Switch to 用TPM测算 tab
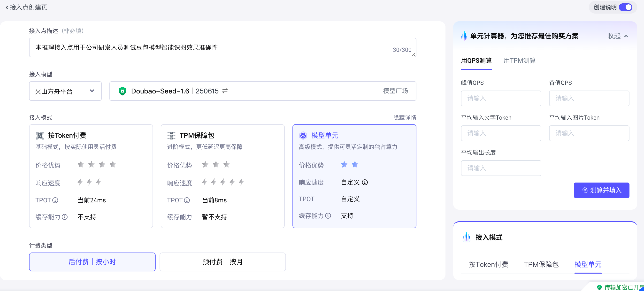 tap(519, 61)
